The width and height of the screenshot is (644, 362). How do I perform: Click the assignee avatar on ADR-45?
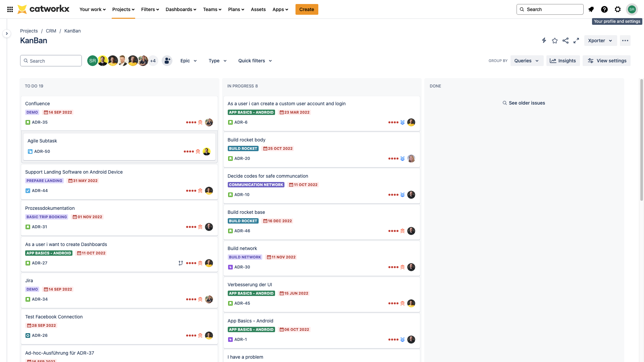point(411,303)
